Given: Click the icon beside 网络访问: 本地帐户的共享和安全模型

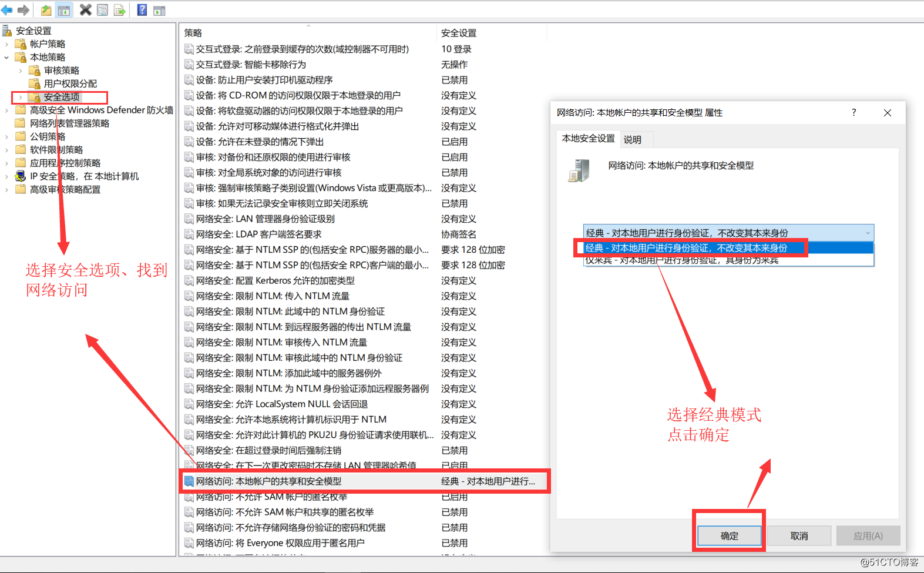Looking at the screenshot, I should [189, 481].
